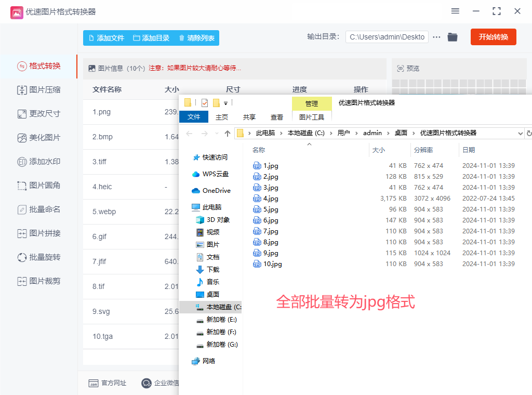
Task: Sort Explorer files by 日期 column
Action: [x=469, y=150]
